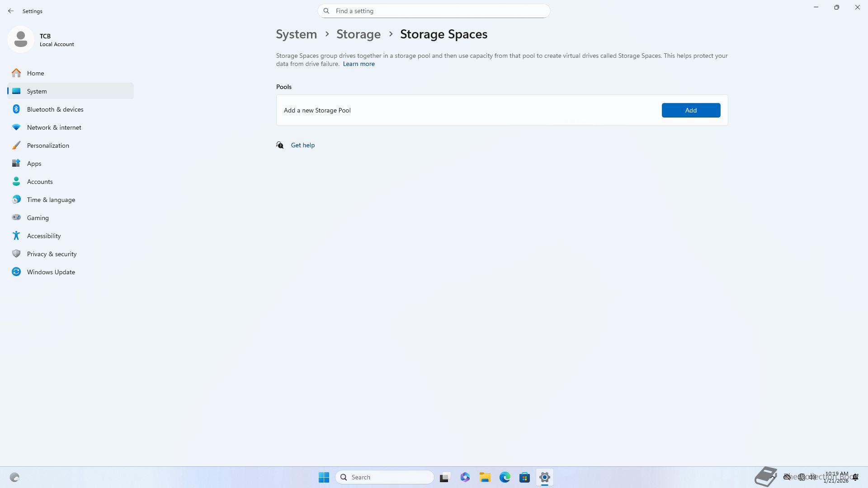Open File Explorer from the taskbar
This screenshot has width=868, height=488.
485,477
